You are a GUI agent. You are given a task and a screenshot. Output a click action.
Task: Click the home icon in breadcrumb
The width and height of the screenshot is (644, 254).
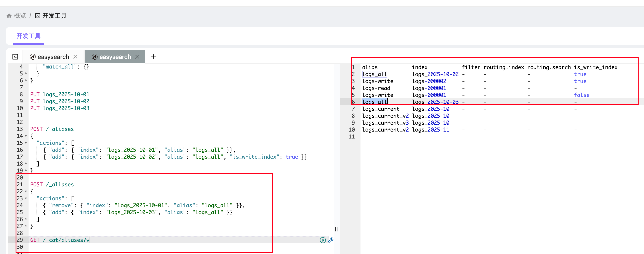coord(9,16)
